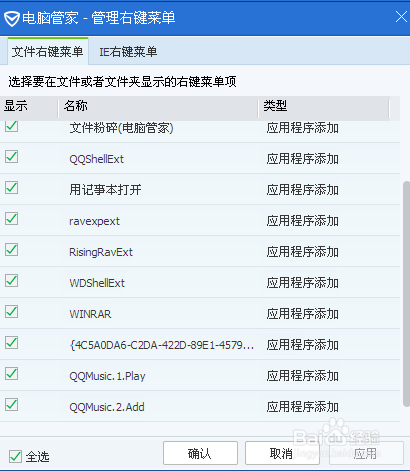The height and width of the screenshot is (471, 410).
Task: Toggle the QQMusic.1.Play checkbox
Action: pyautogui.click(x=12, y=374)
